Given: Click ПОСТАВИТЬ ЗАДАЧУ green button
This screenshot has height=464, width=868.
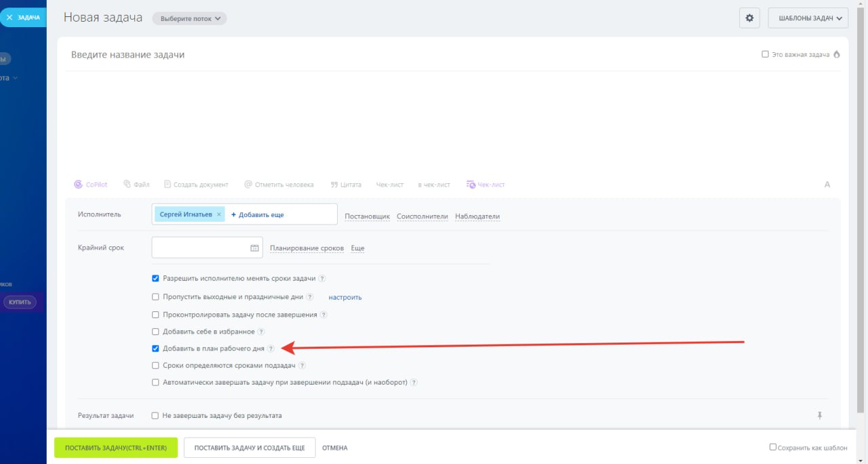Looking at the screenshot, I should tap(116, 448).
